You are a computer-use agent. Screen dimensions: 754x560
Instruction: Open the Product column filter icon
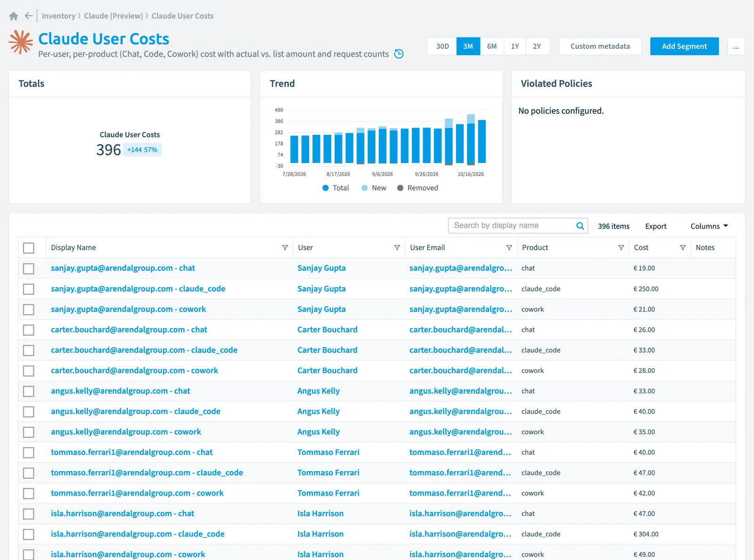click(621, 248)
